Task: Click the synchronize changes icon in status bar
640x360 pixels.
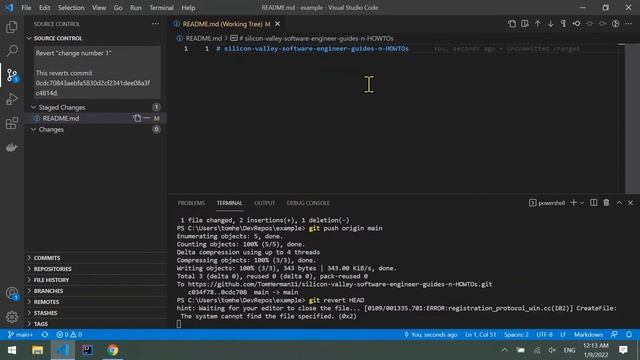Action: tap(44, 335)
